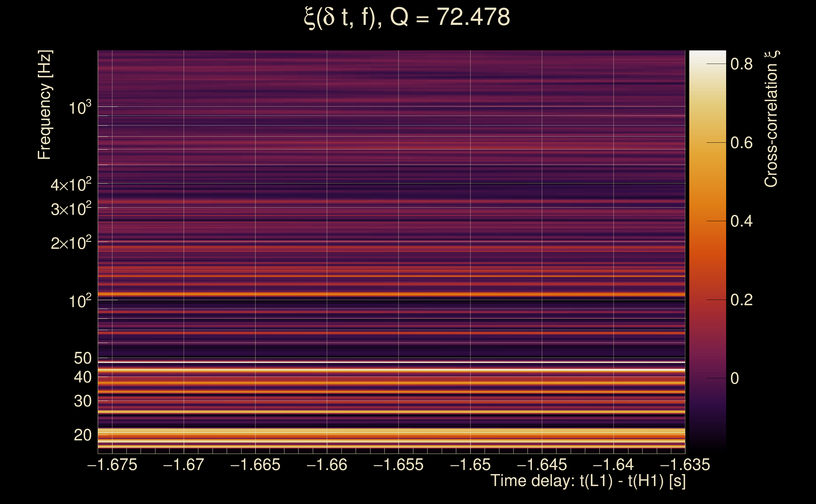The width and height of the screenshot is (816, 504).
Task: Click the 0.6 tick label on colorbar
Action: 741,143
